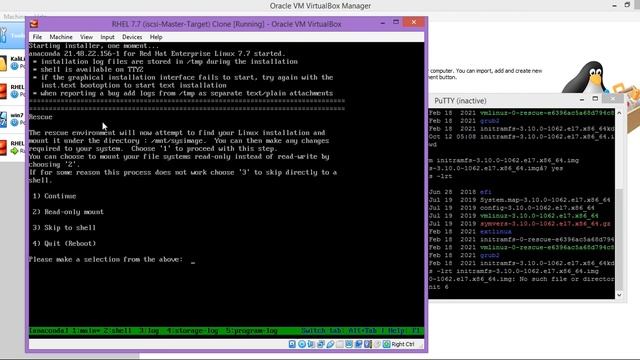Screen dimensions: 640x360
Task: Click the USB devices status icon
Action: (330, 344)
